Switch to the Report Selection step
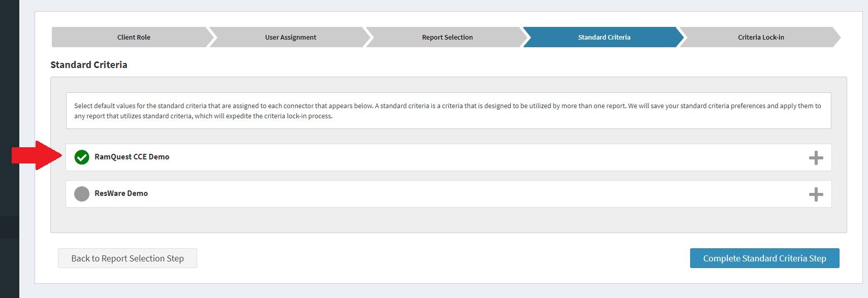The height and width of the screenshot is (298, 868). pos(447,37)
